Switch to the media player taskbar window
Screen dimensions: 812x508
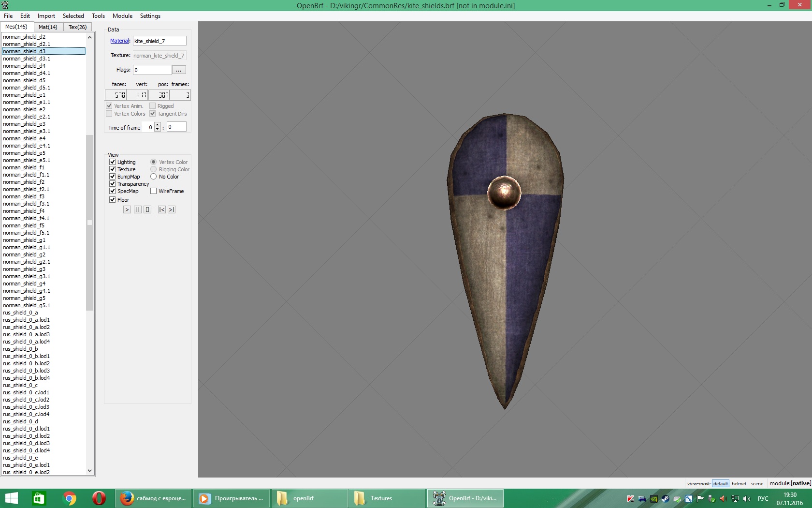232,498
